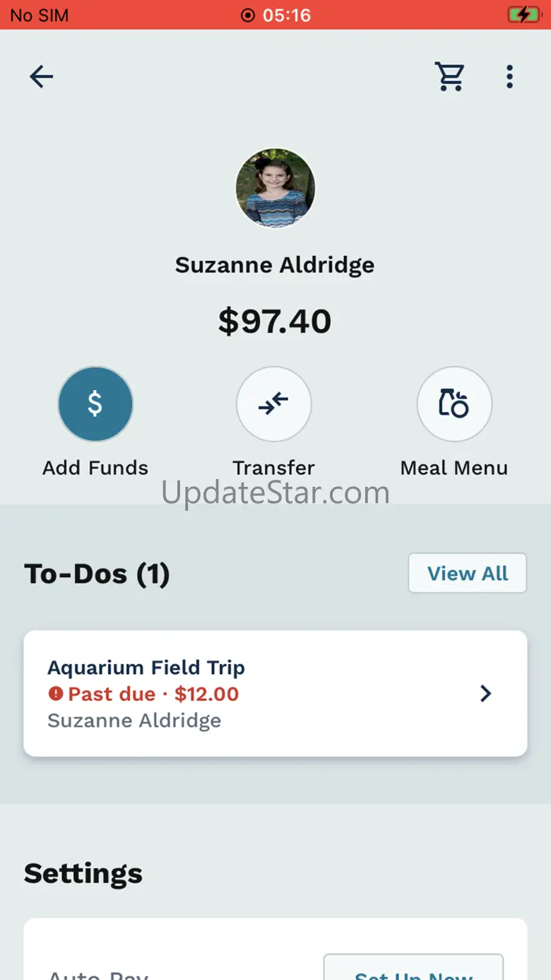This screenshot has height=980, width=551.
Task: Tap Suzanne Aldridge's profile photo
Action: [275, 188]
